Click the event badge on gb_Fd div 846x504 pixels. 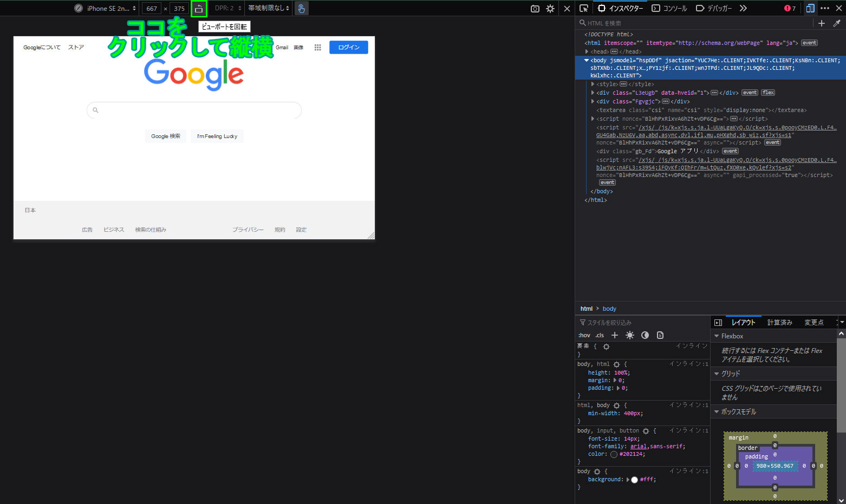click(730, 151)
